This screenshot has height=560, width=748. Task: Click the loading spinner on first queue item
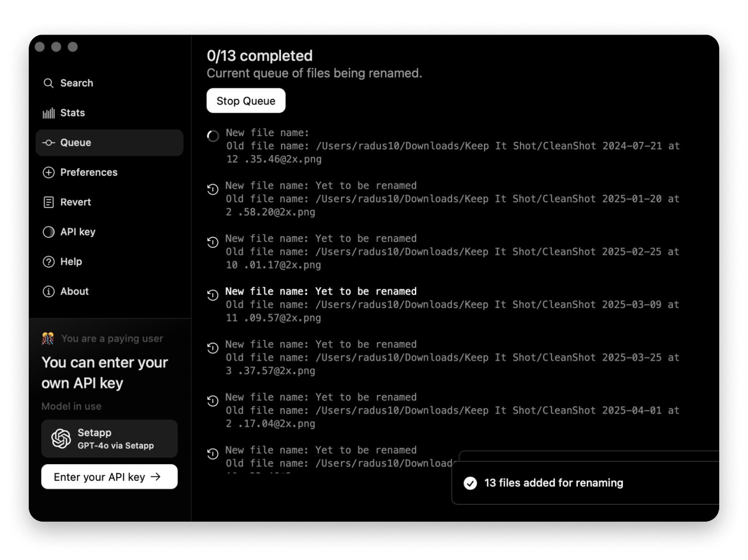tap(213, 136)
